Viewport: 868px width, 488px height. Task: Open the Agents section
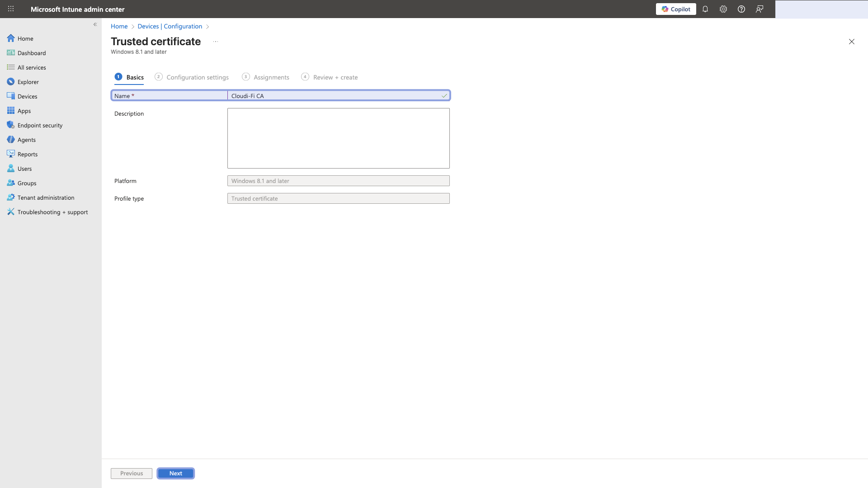tap(26, 140)
